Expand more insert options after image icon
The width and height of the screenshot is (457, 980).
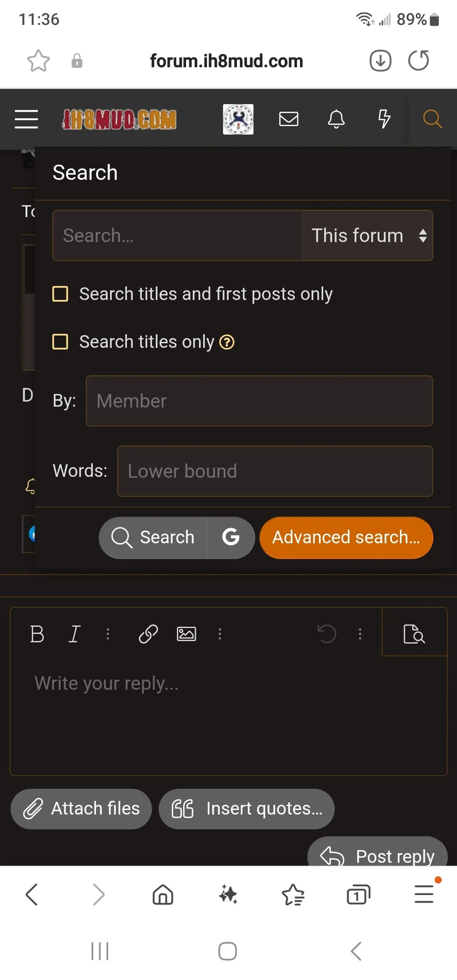click(x=220, y=634)
